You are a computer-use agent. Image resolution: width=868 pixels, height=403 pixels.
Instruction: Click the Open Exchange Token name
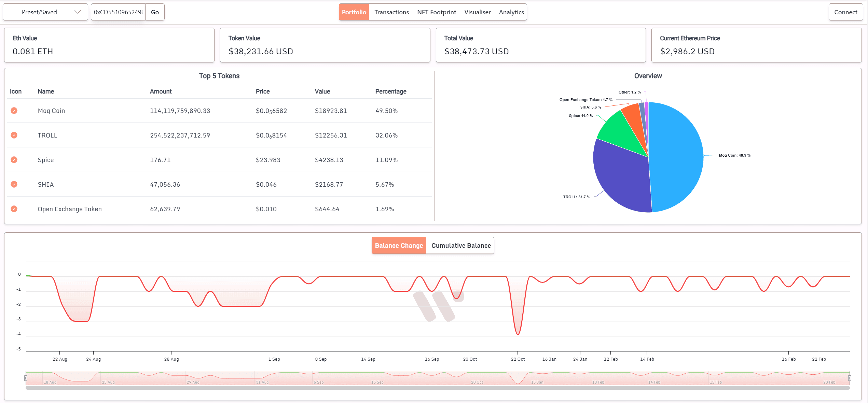coord(70,209)
